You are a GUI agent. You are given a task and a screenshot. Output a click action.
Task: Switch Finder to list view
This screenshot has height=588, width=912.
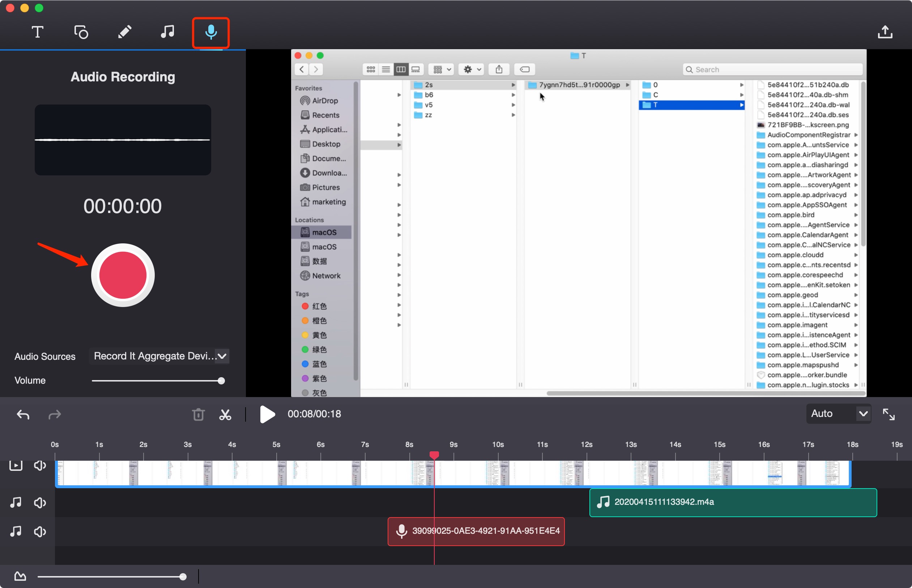click(x=386, y=69)
